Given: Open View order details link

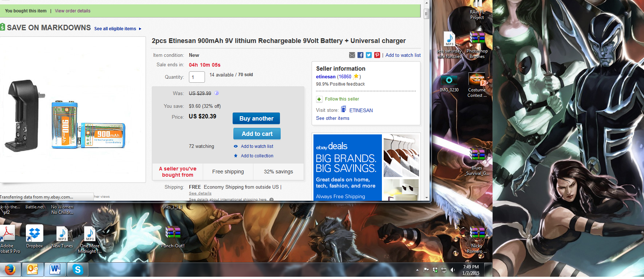Looking at the screenshot, I should [72, 11].
